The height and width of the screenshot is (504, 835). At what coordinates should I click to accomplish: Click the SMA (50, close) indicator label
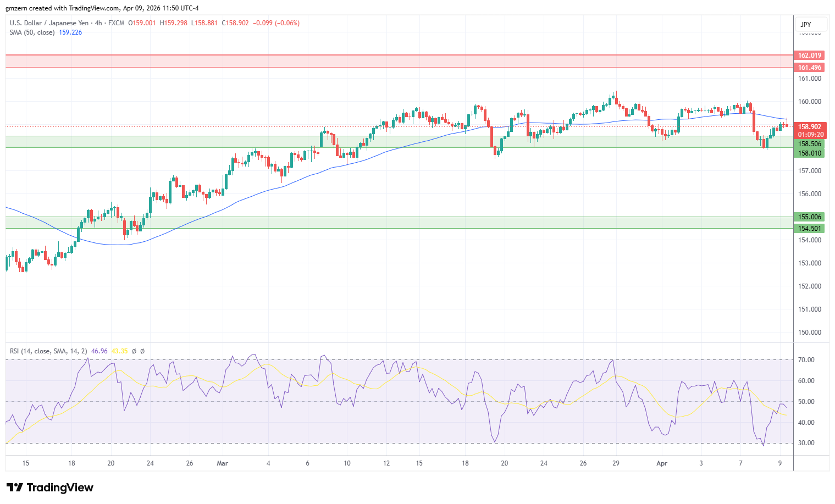[x=32, y=32]
